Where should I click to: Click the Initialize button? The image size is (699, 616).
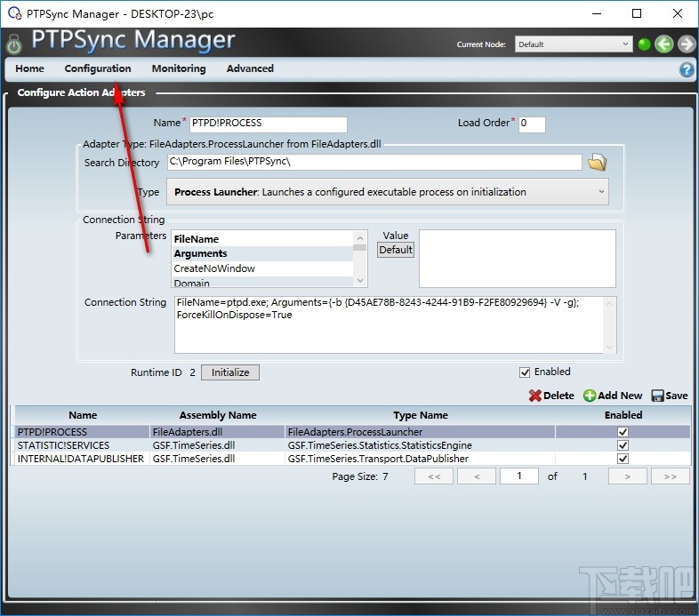click(230, 372)
